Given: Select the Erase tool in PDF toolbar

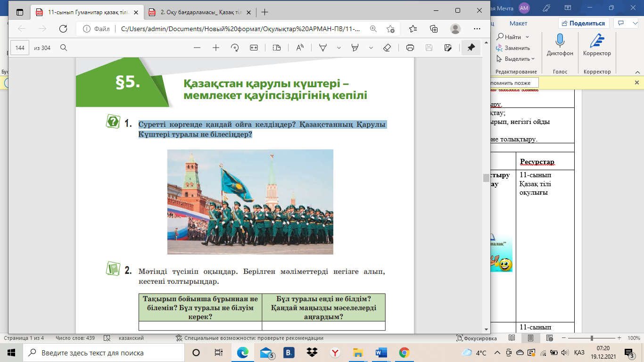Looking at the screenshot, I should click(387, 48).
